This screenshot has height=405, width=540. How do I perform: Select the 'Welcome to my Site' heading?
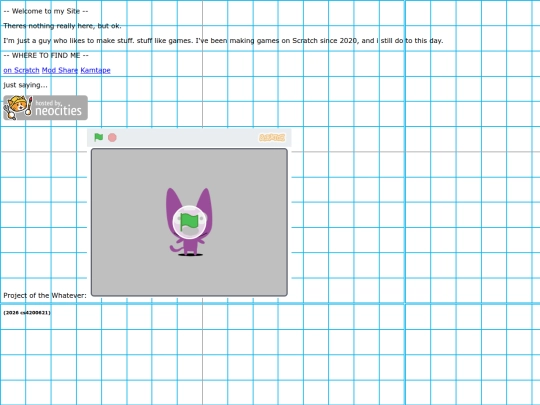46,11
